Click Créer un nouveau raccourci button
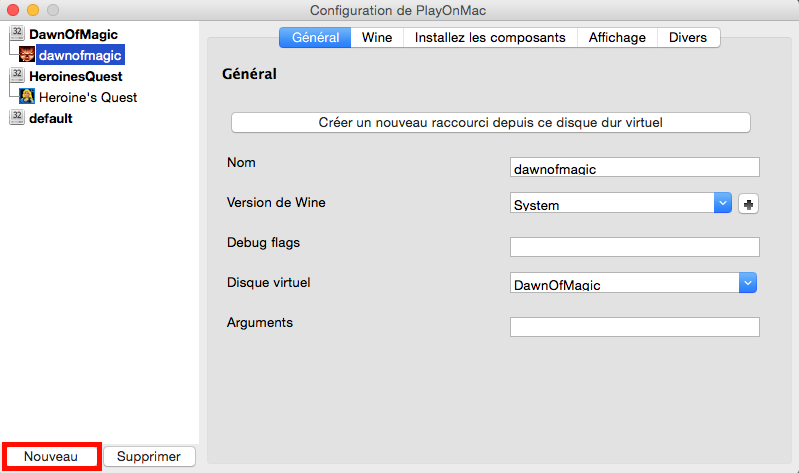 pos(491,122)
